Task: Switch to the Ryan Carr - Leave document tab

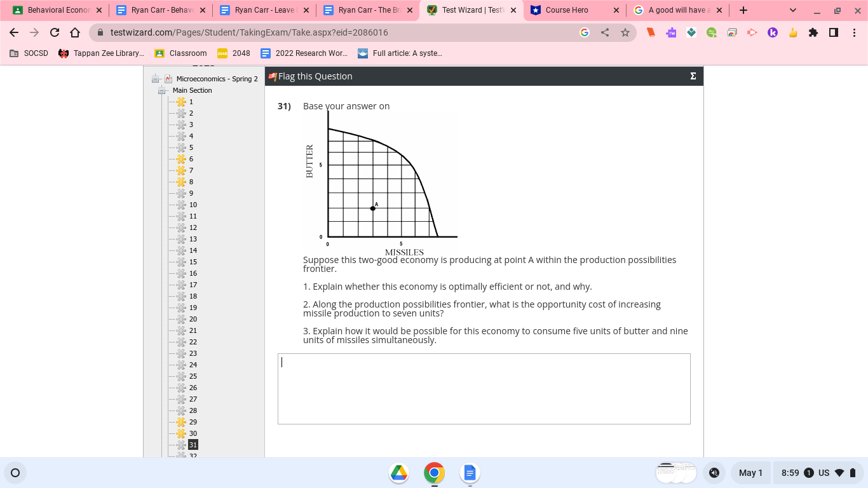Action: point(264,10)
